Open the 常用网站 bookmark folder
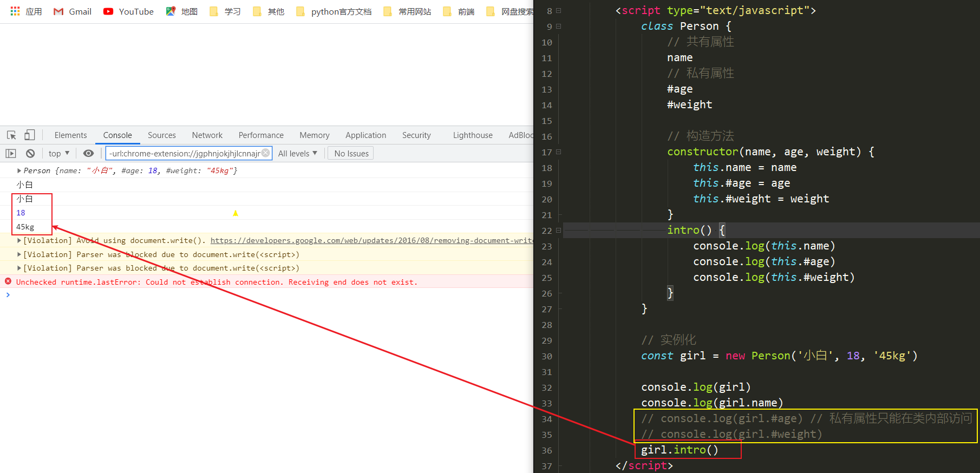 tap(408, 11)
